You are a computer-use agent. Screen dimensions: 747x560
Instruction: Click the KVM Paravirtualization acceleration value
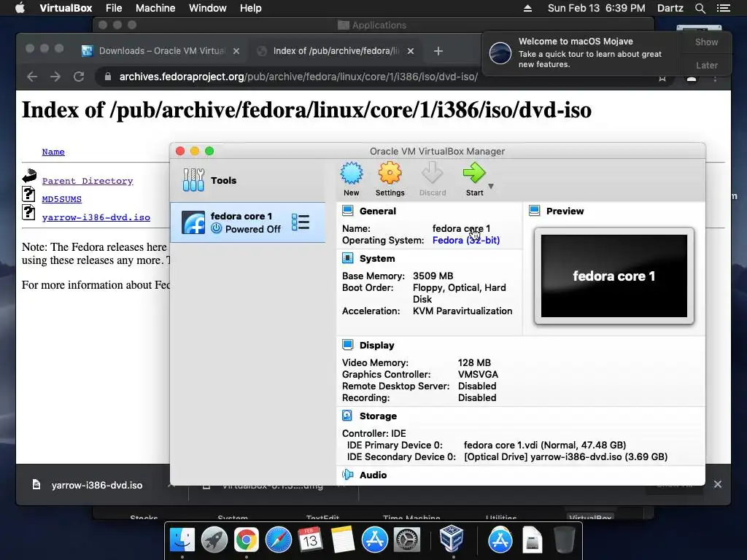point(462,311)
